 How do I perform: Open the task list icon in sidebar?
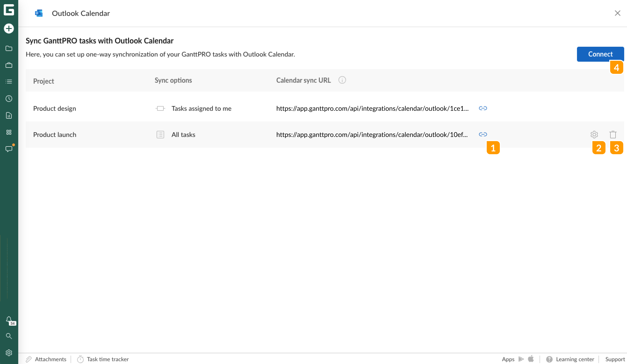(x=9, y=82)
